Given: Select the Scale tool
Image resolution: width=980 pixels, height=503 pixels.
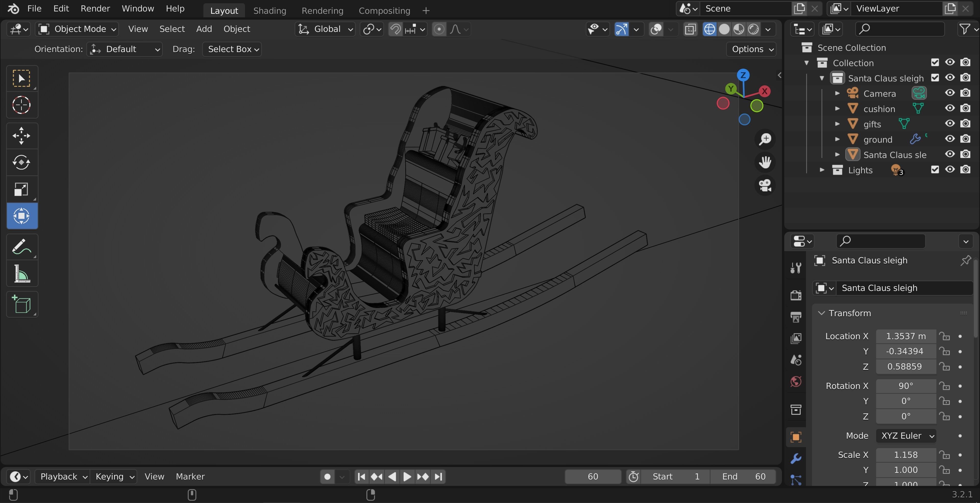Looking at the screenshot, I should [x=22, y=189].
